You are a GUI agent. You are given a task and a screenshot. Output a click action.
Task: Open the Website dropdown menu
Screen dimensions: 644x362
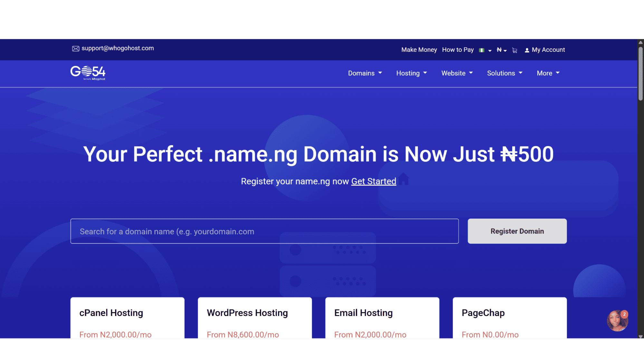pyautogui.click(x=457, y=73)
